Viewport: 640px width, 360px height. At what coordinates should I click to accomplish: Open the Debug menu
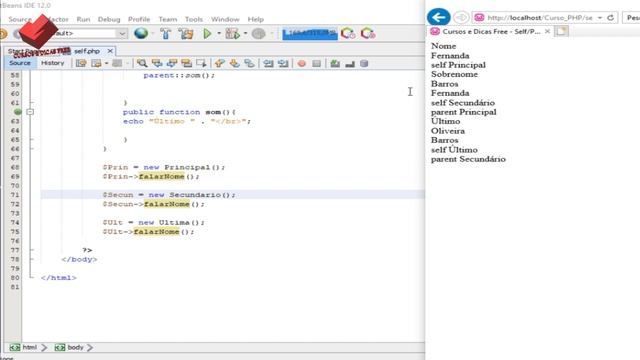(109, 19)
